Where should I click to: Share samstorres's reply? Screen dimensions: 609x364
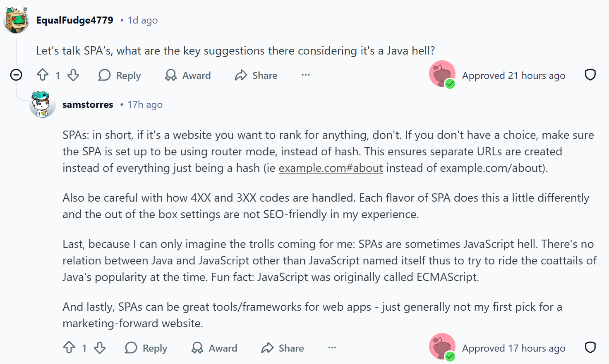click(283, 348)
